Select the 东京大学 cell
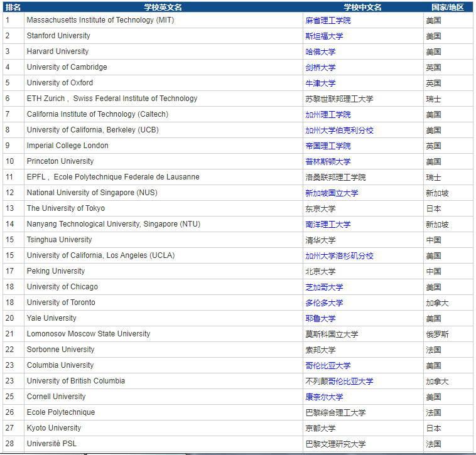 click(363, 208)
